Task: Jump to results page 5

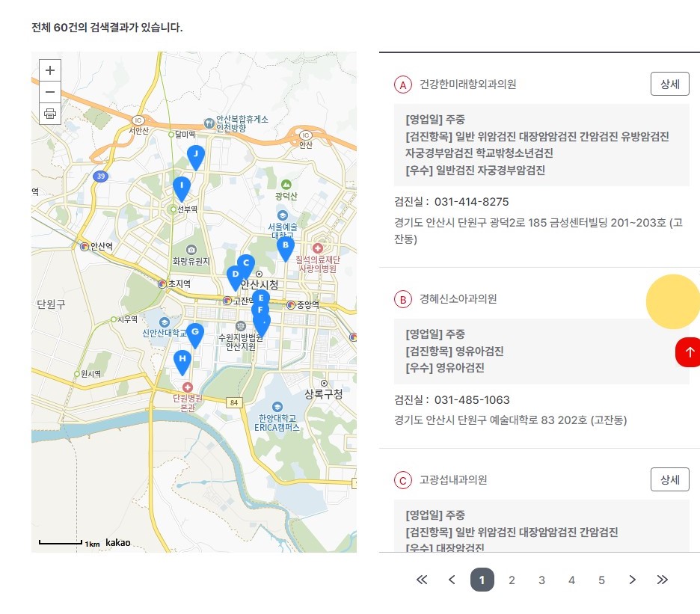Action: [x=601, y=580]
